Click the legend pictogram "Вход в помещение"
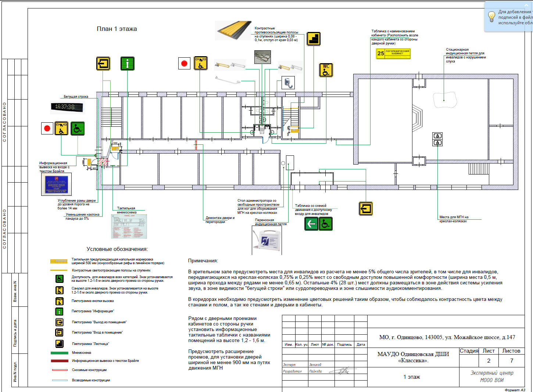Screen dimensions: 533x392 point(59,332)
